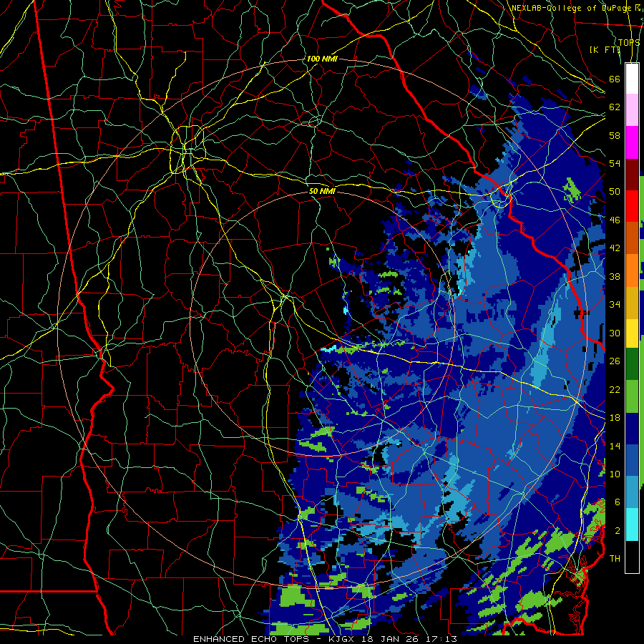Pick the dark red maroon legend swatch
644x644 pixels.
point(632,175)
